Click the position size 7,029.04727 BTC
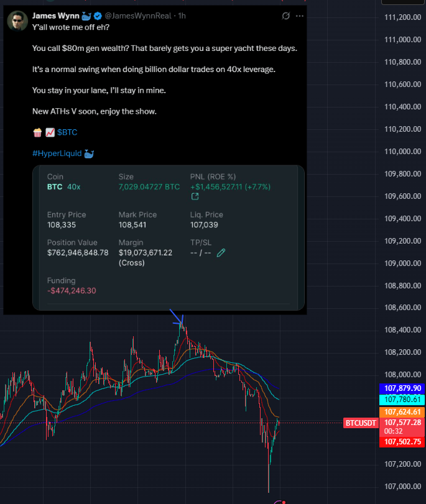Screen dimensions: 426x504 (x=149, y=187)
